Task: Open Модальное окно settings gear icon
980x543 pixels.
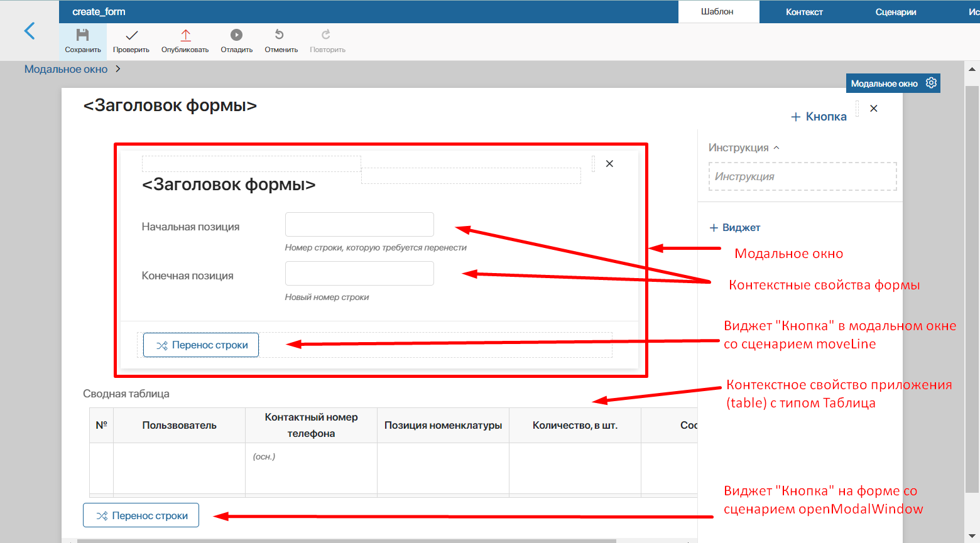Action: click(x=931, y=83)
